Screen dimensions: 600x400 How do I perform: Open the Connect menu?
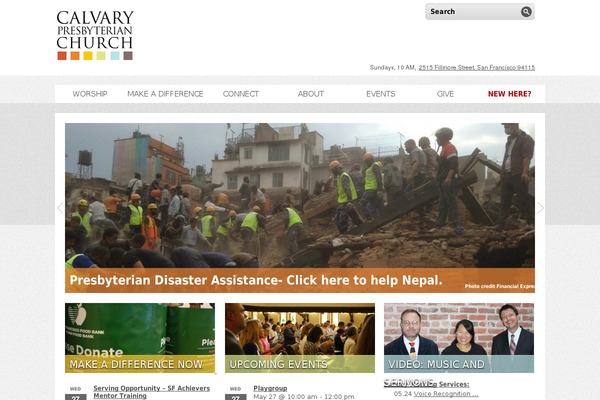(x=241, y=94)
